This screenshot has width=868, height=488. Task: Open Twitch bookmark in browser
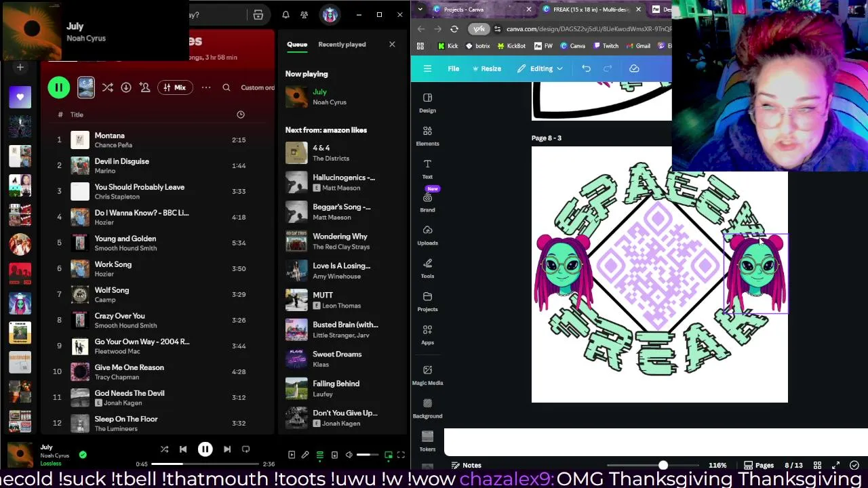pyautogui.click(x=606, y=46)
